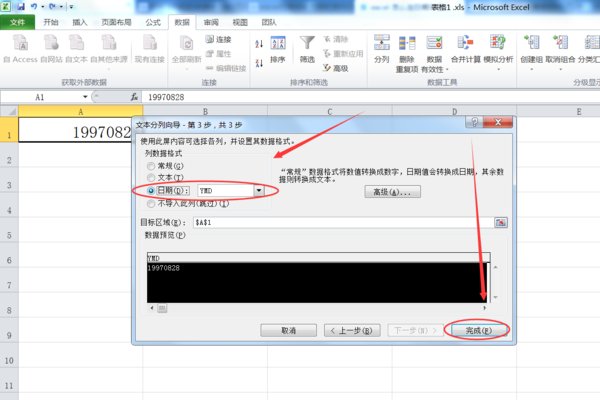Switch to the Home (开始) tab

[x=51, y=22]
